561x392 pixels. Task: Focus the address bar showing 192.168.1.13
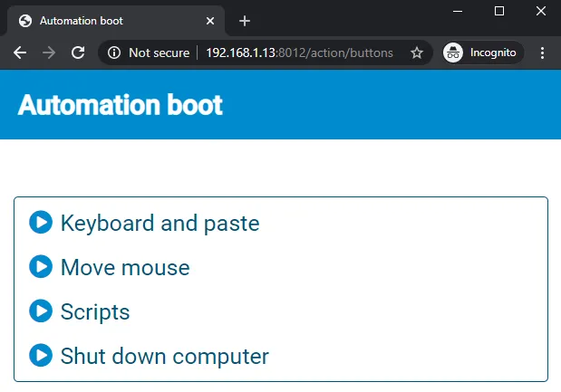(x=299, y=53)
